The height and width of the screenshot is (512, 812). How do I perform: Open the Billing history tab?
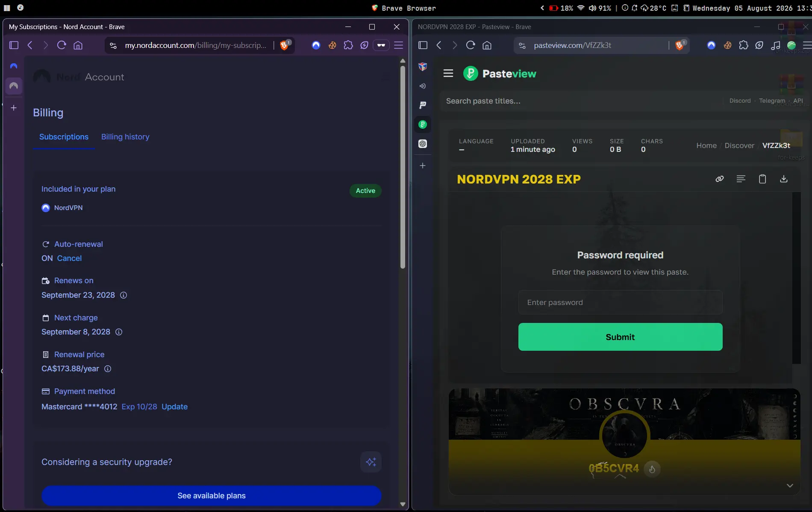point(125,137)
